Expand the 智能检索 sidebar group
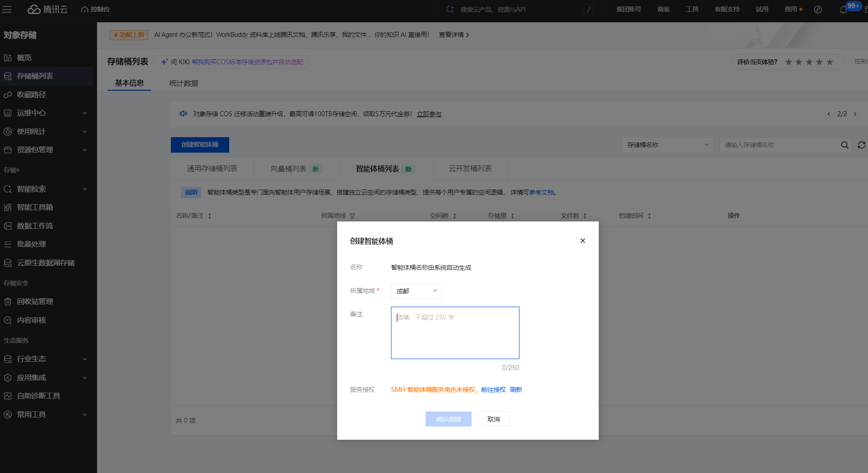The width and height of the screenshot is (868, 473). 85,189
